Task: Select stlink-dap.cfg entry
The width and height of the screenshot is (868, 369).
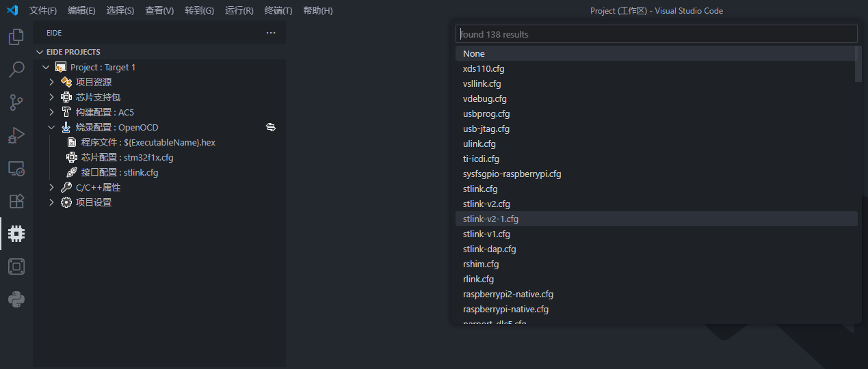Action: click(655, 249)
